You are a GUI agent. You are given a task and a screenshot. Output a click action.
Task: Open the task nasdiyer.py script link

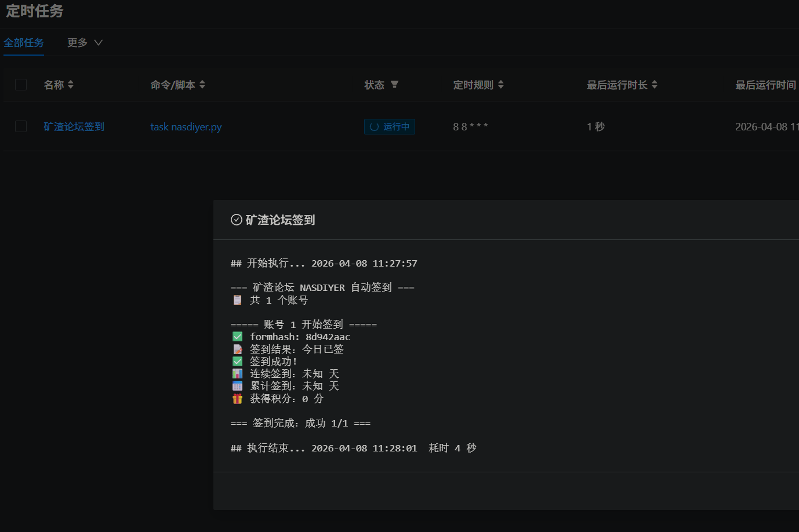tap(186, 127)
